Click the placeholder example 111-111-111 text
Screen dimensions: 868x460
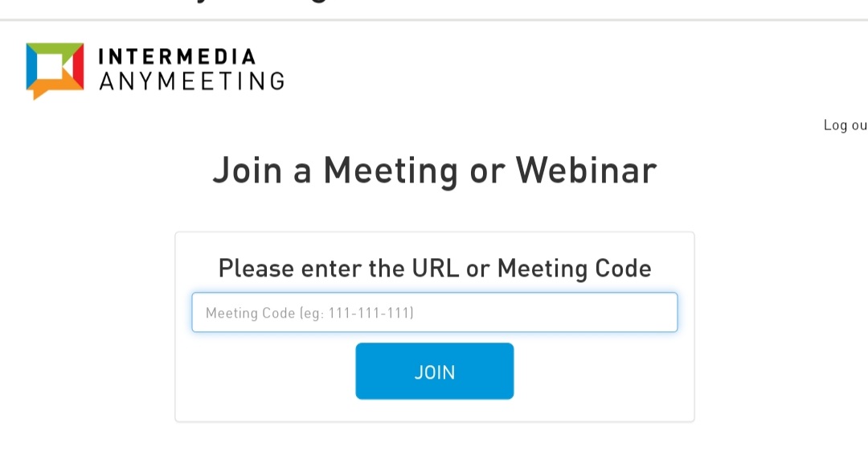point(371,313)
